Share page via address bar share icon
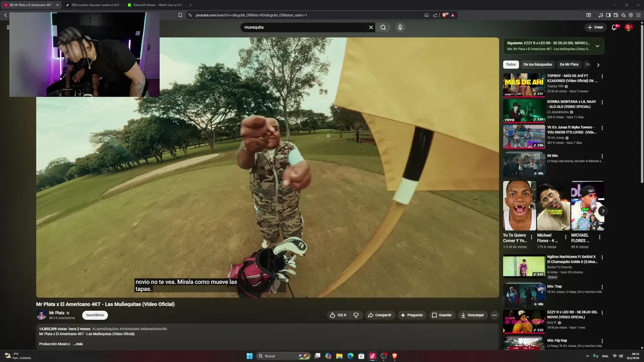Viewport: 644px width, 362px height. pos(435,15)
